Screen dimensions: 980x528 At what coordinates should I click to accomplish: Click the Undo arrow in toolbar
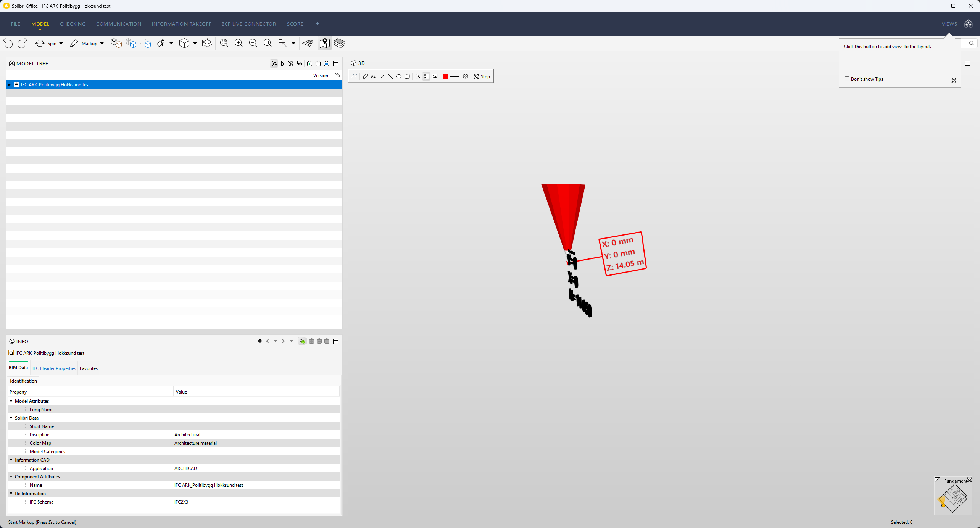click(x=8, y=43)
